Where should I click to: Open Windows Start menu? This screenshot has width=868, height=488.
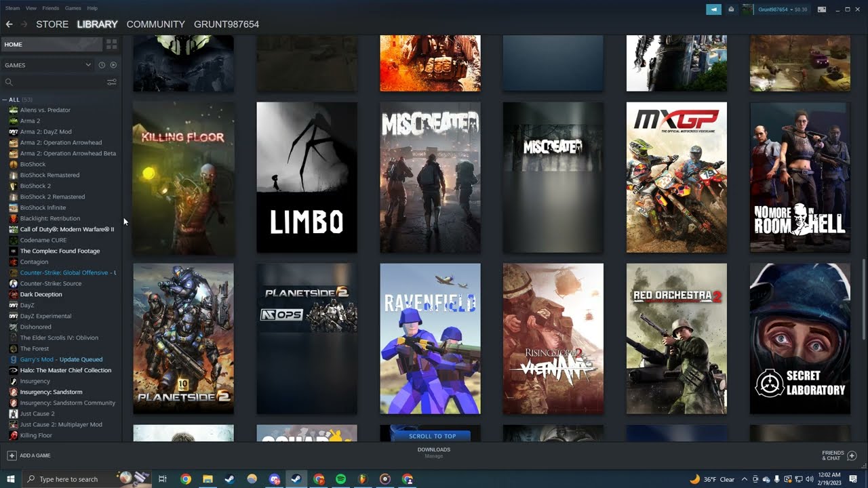[11, 479]
